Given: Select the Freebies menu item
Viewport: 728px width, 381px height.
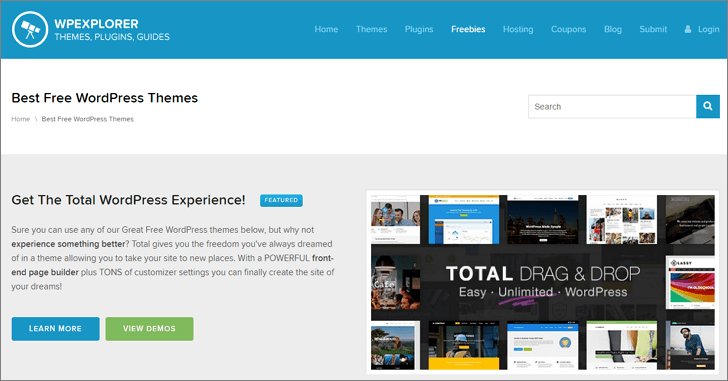Looking at the screenshot, I should coord(468,29).
